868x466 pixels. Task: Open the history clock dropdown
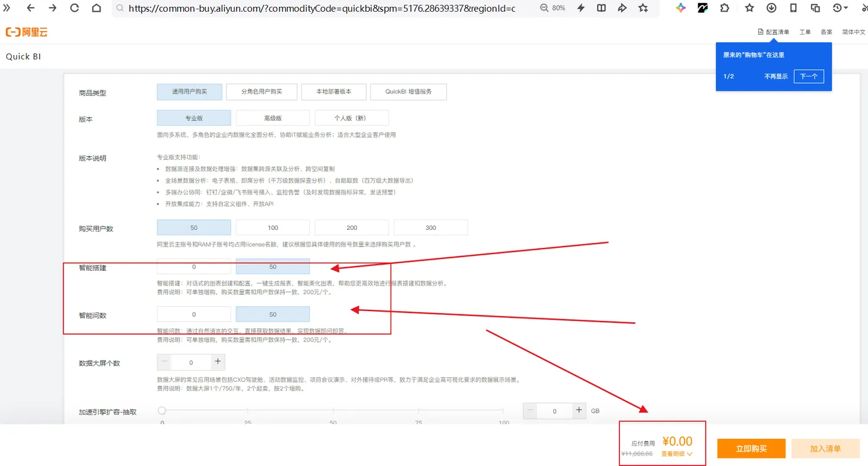tap(840, 8)
